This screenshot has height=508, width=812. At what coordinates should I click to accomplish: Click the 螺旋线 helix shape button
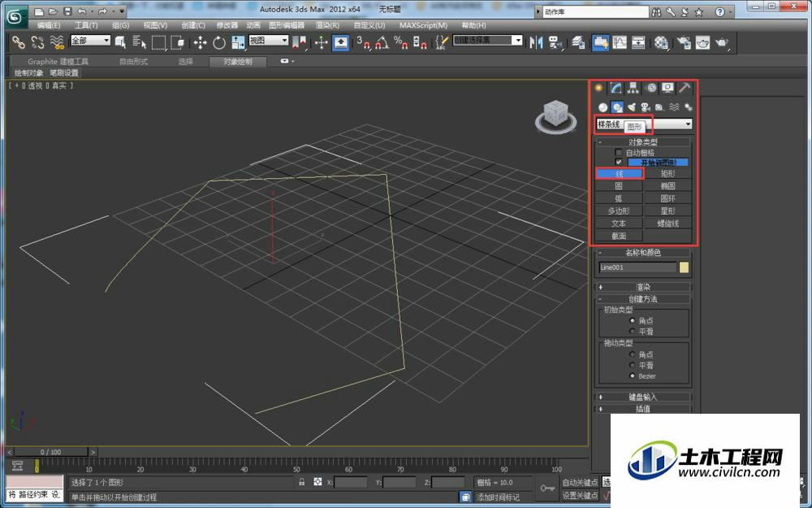pos(668,224)
